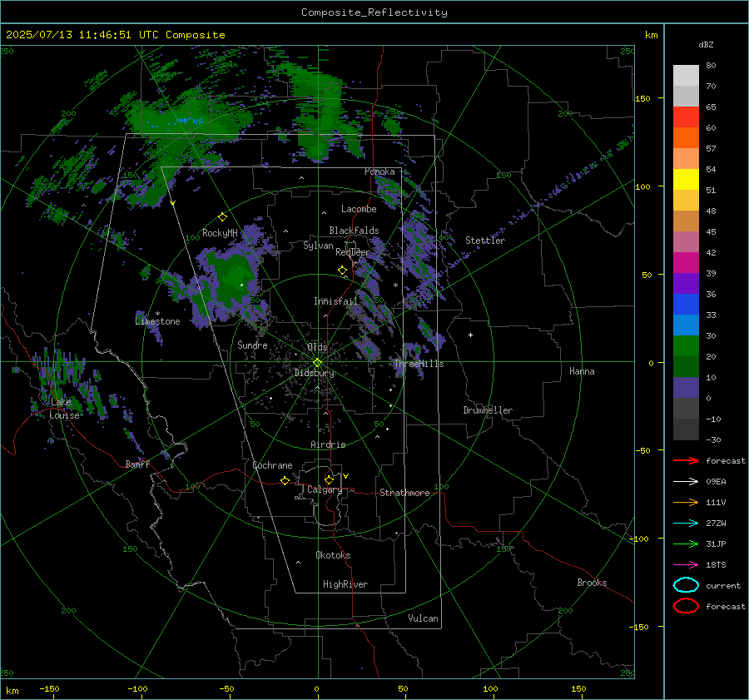
Task: Click the Limestone label
Action: point(157,321)
